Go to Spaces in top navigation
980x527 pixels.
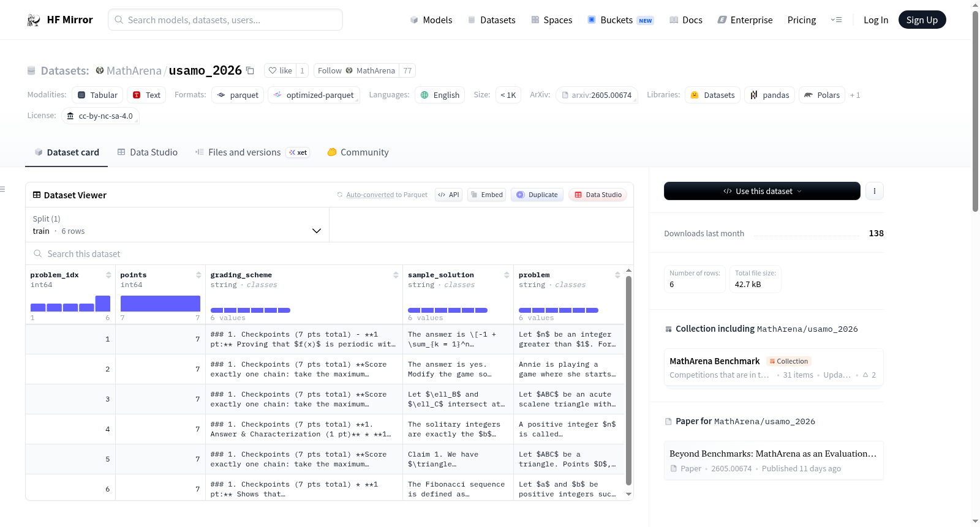pos(551,20)
